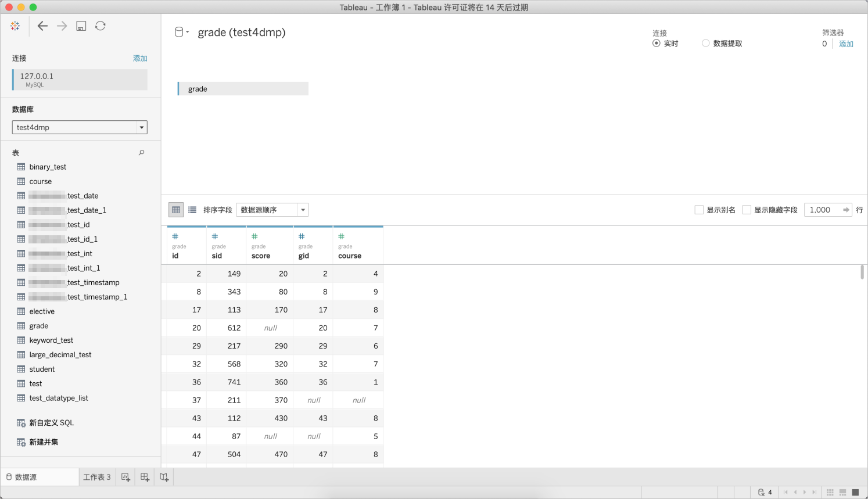
Task: Go forward with the right arrow
Action: 62,26
